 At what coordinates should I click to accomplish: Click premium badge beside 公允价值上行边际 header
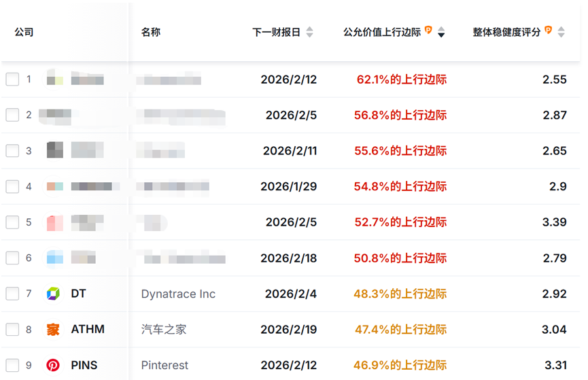coord(428,31)
